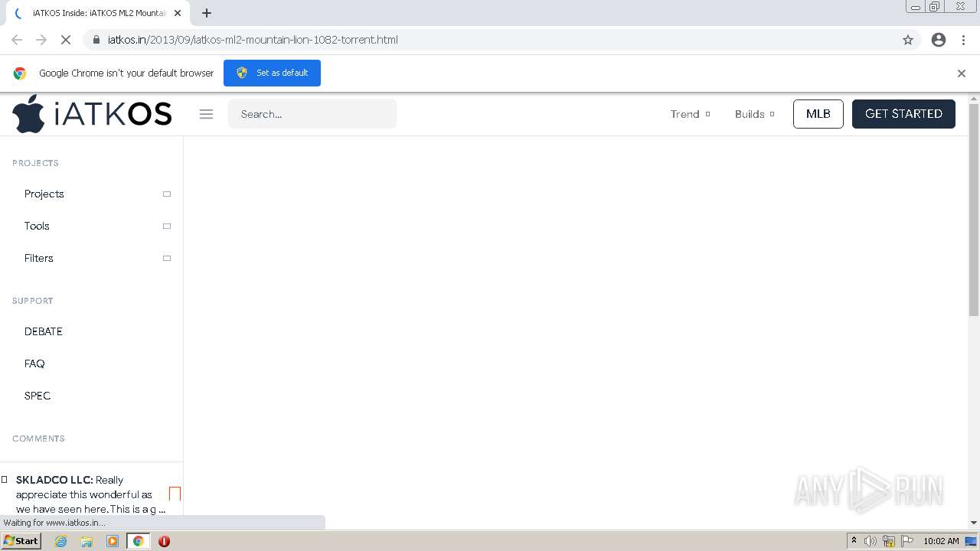Open media player taskbar icon
This screenshot has width=980, height=551.
[113, 541]
